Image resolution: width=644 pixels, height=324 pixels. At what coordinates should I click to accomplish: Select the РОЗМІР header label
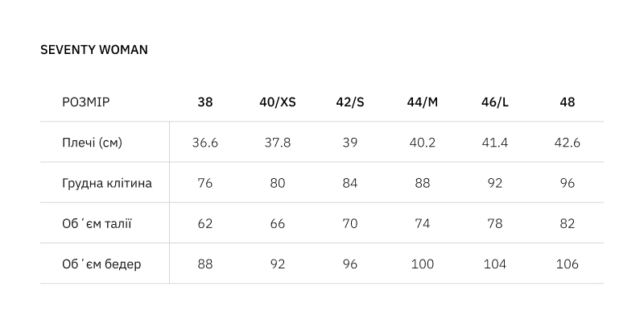(86, 102)
